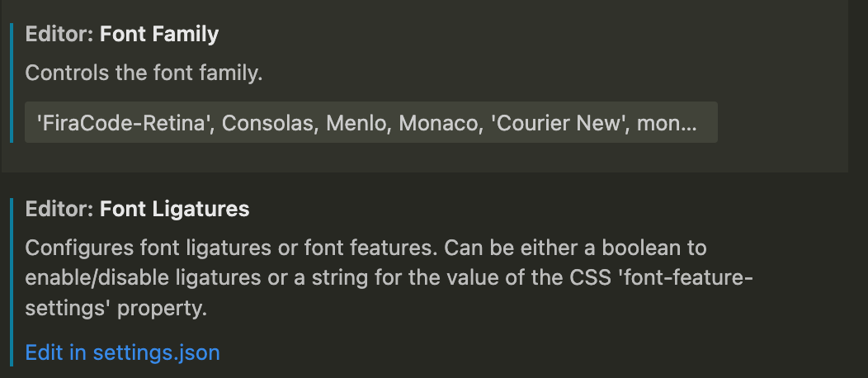
Task: Click the modified indicator bar beside Font Family
Action: tap(12, 83)
